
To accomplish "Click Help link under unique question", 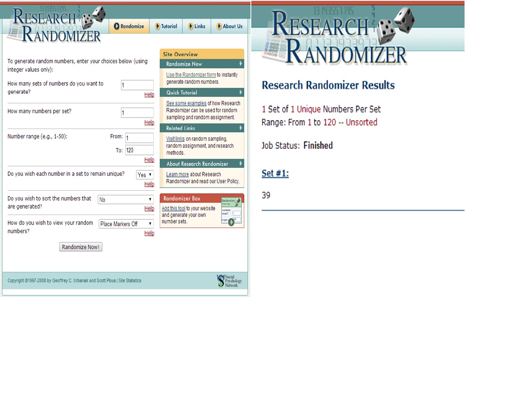I will pyautogui.click(x=149, y=184).
